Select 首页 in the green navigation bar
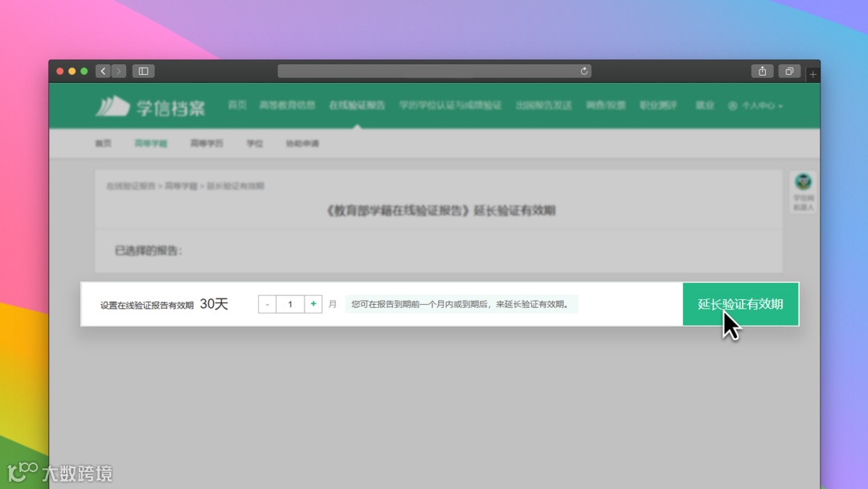The height and width of the screenshot is (489, 868). tap(237, 105)
